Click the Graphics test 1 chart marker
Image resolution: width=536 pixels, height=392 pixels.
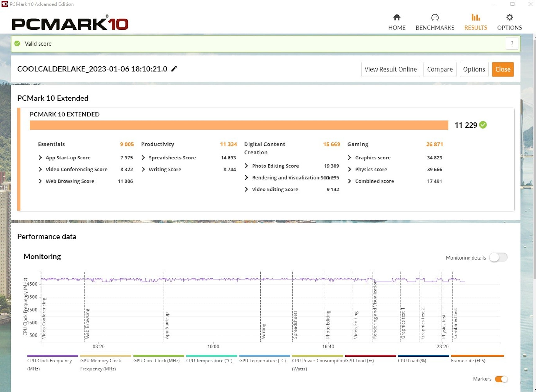[403, 323]
